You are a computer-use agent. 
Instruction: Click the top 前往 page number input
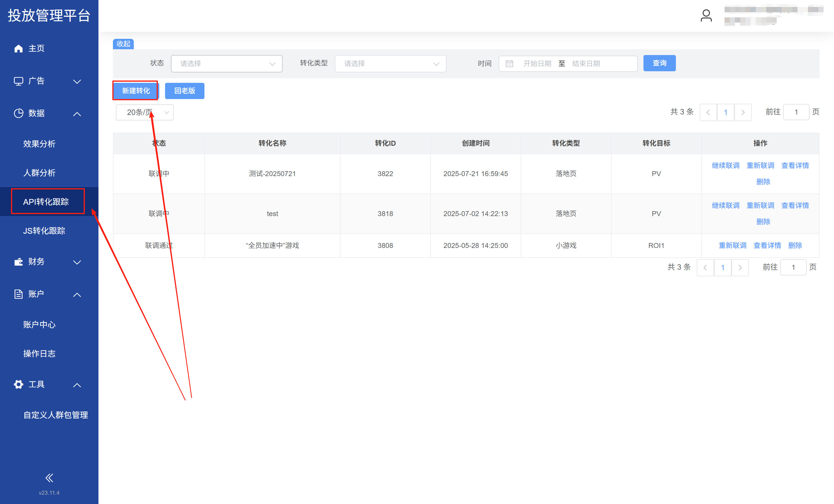tap(796, 112)
